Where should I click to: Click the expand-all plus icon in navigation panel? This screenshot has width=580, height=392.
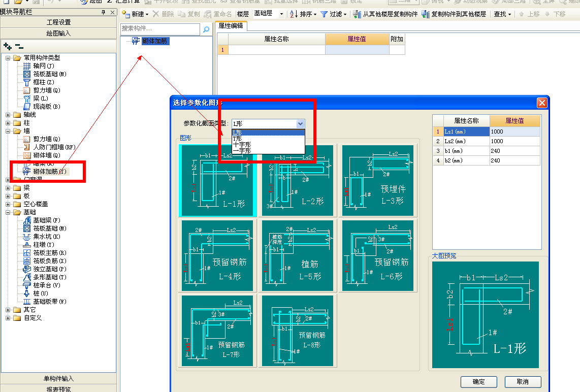pyautogui.click(x=8, y=46)
